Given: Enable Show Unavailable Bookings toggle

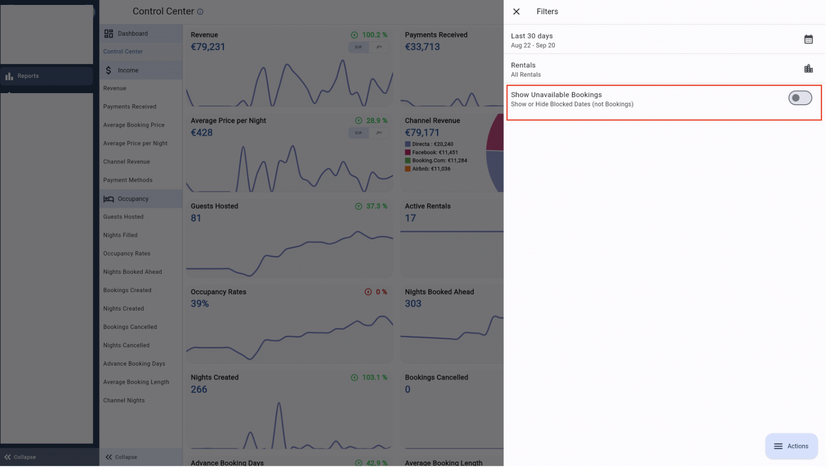Looking at the screenshot, I should tap(802, 98).
